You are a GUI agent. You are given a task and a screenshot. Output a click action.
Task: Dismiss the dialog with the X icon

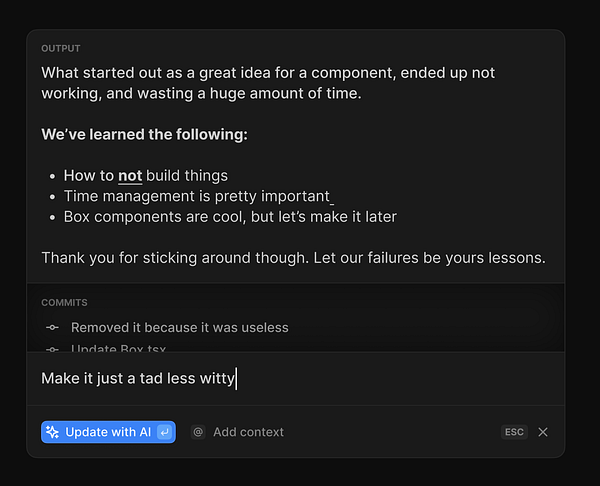(x=543, y=432)
